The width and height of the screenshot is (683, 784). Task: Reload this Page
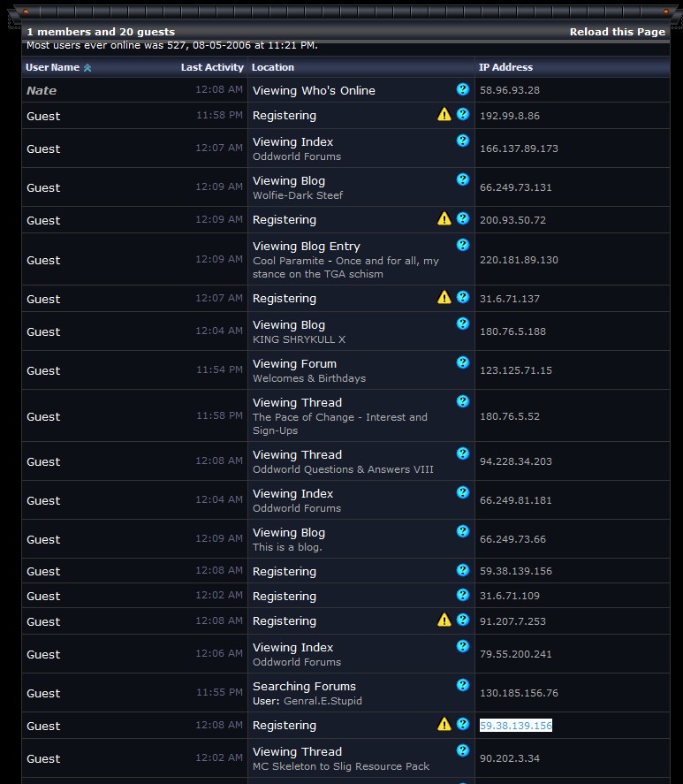[617, 32]
